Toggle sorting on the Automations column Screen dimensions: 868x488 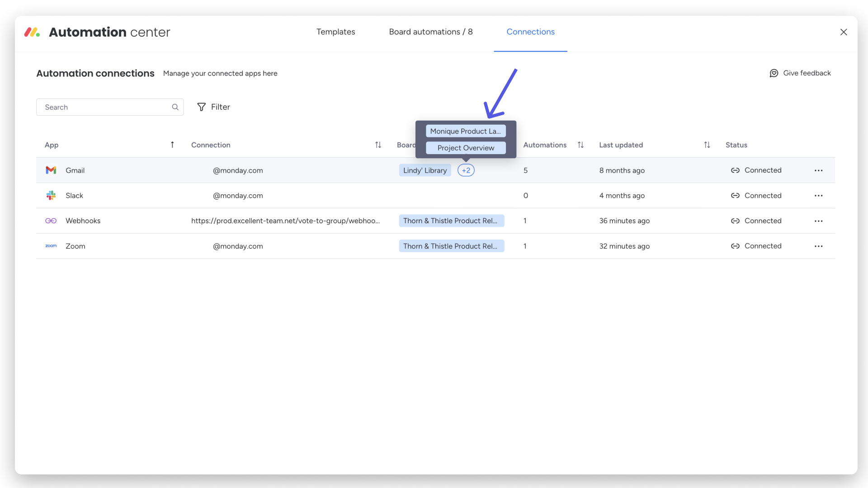581,145
